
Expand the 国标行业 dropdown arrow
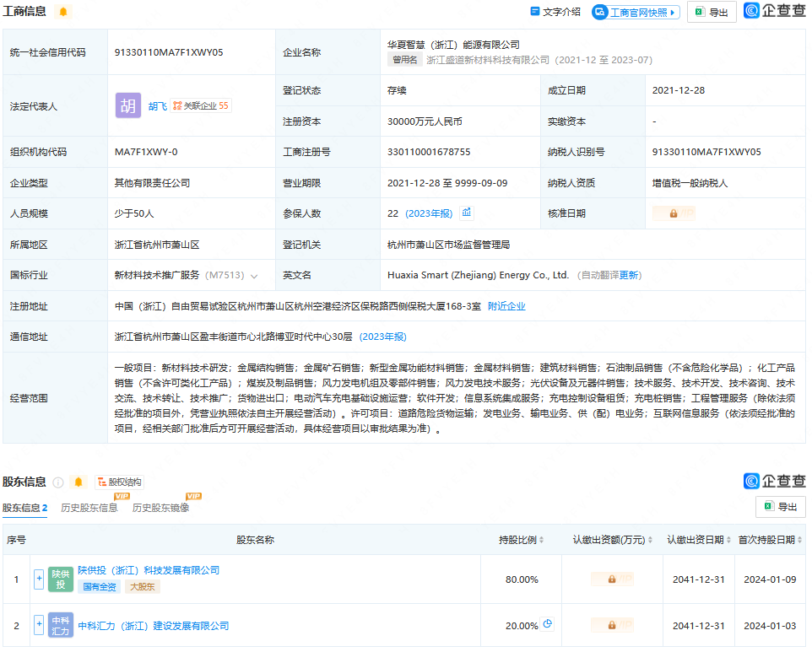pyautogui.click(x=254, y=276)
